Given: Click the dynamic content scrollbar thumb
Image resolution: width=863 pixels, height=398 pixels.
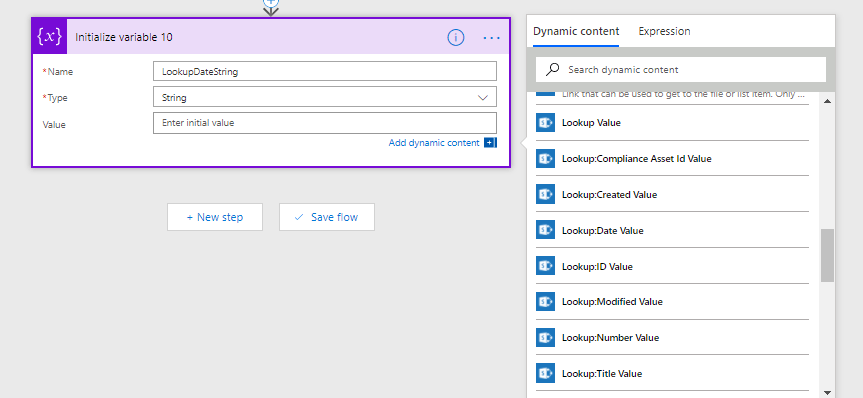Looking at the screenshot, I should pos(827,256).
